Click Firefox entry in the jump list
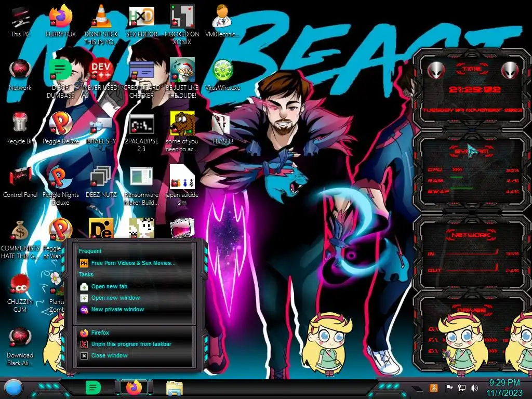532x399 pixels. pyautogui.click(x=95, y=333)
